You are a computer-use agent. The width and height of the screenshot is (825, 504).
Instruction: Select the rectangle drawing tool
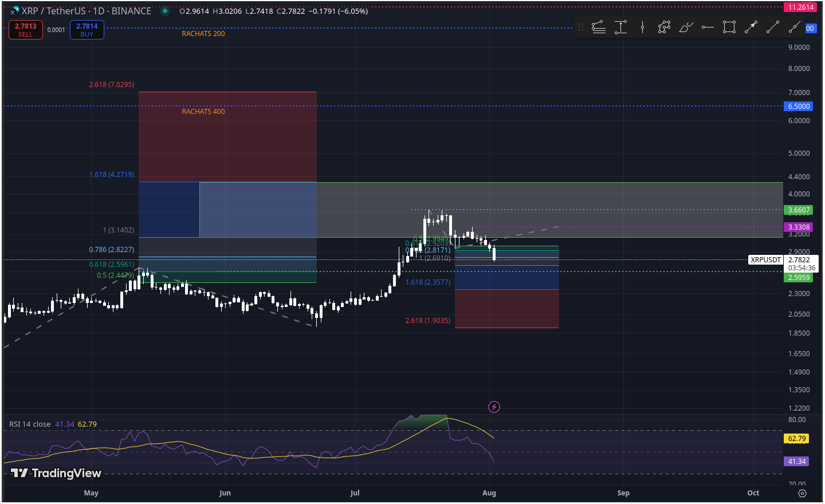(729, 27)
